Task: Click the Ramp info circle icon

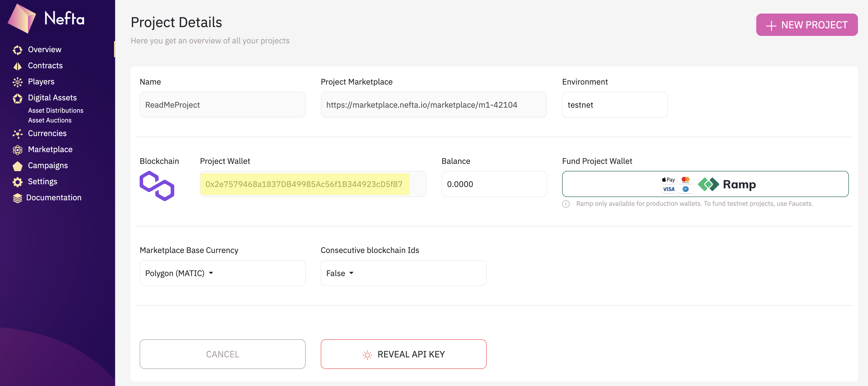Action: [566, 204]
